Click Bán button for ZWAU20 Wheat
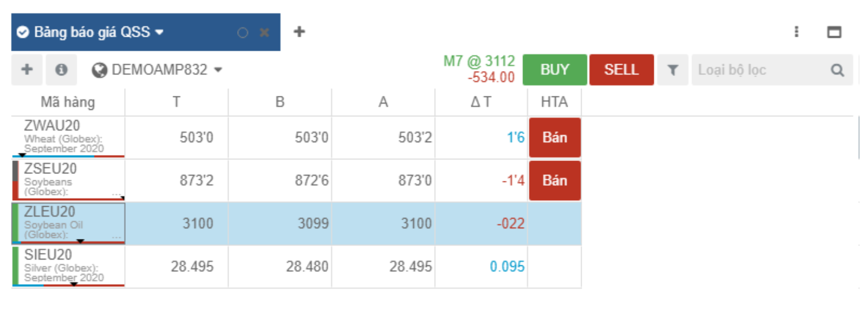868x313 pixels. [554, 138]
